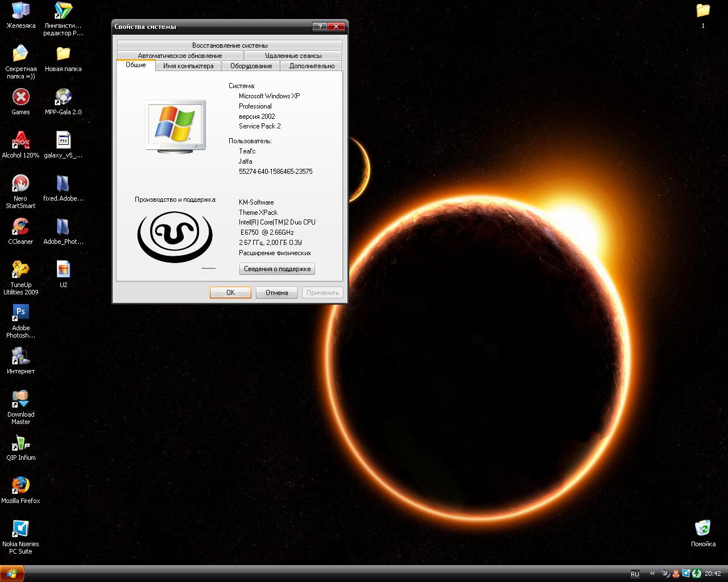This screenshot has width=728, height=582.
Task: Open the Mozilla Firefox desktop shortcut
Action: pyautogui.click(x=20, y=485)
